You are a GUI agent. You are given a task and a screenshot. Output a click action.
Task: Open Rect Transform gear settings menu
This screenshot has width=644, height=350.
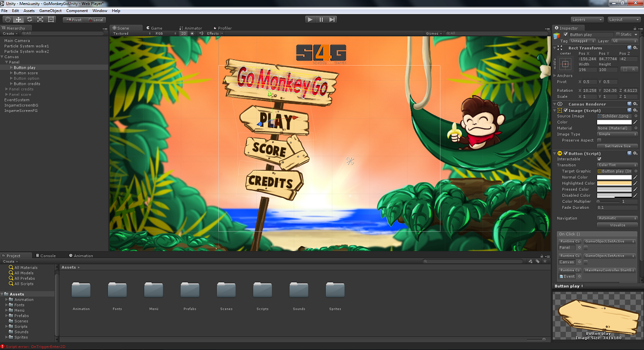pos(635,48)
